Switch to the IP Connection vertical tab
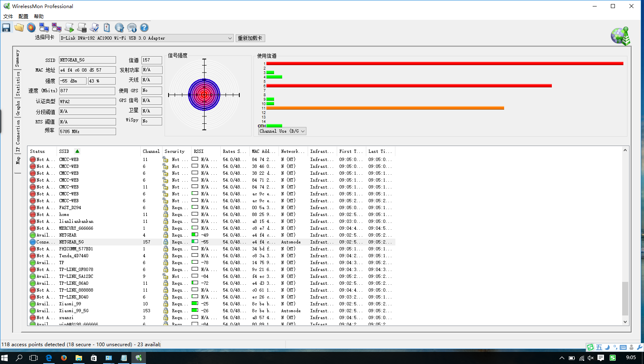 17,136
